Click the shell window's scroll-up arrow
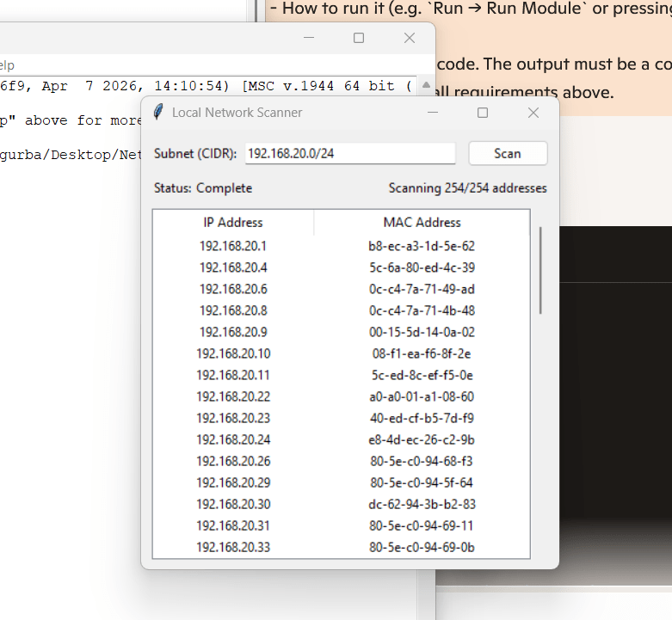Screen dimensions: 672x620 426,86
